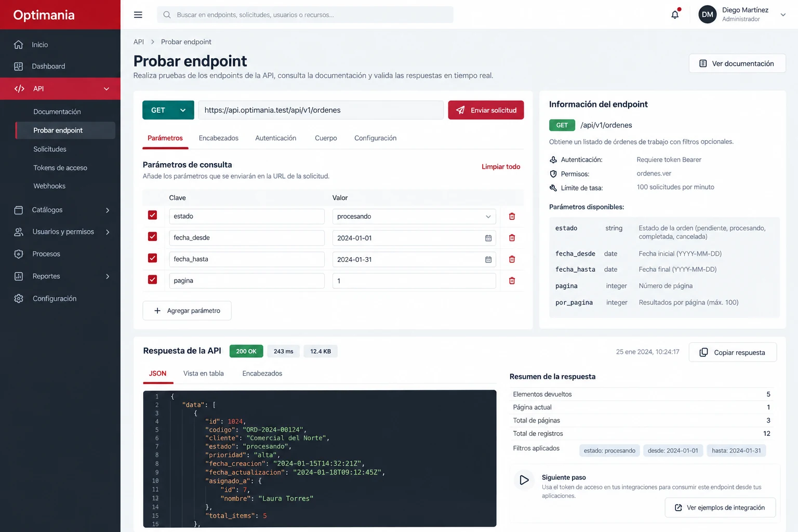Click the search magnifier icon
798x532 pixels.
167,15
